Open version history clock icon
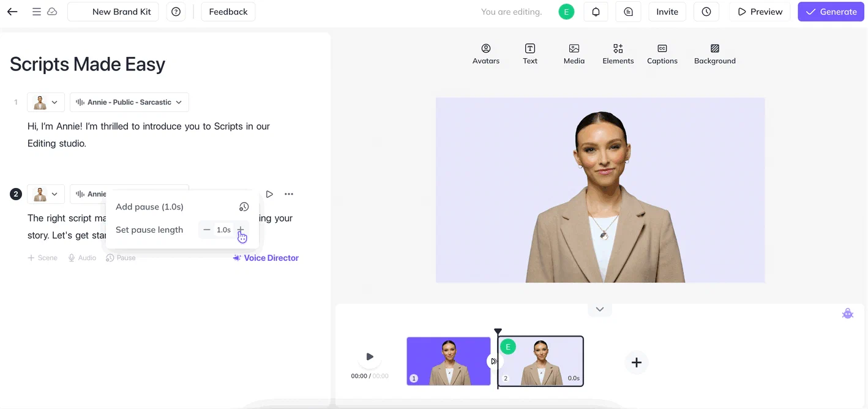The width and height of the screenshot is (868, 409). pyautogui.click(x=706, y=12)
